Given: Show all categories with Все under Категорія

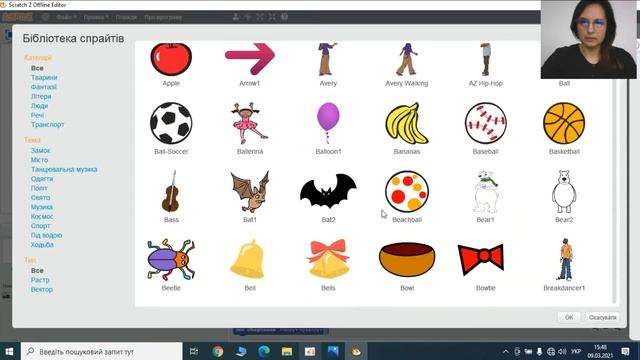Looking at the screenshot, I should coord(37,68).
